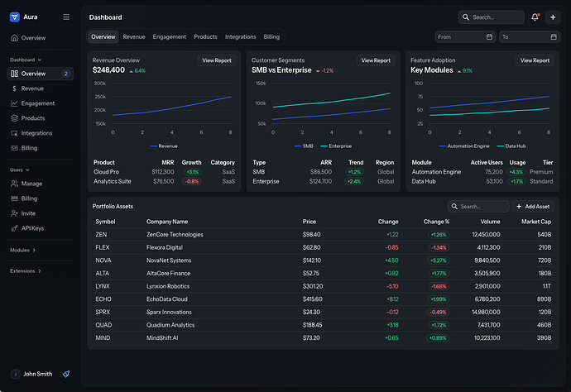Toggle the Data Hub legend series
The image size is (571, 392).
point(510,146)
